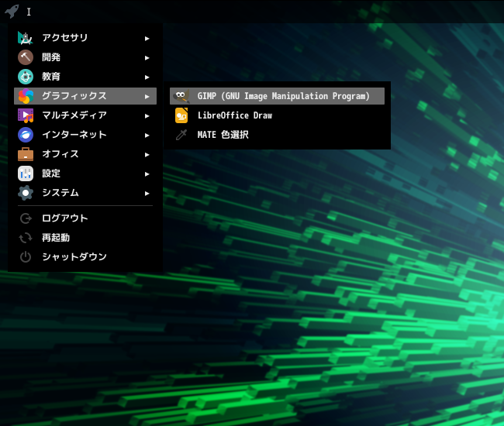
Task: Click the atom icon beside 教育
Action: 26,77
